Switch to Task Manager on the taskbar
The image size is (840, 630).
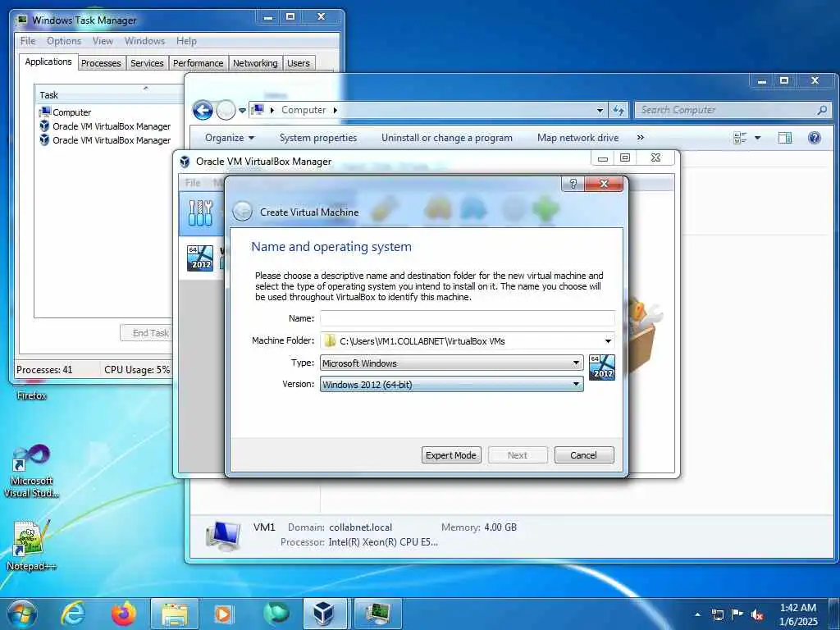[x=377, y=614]
